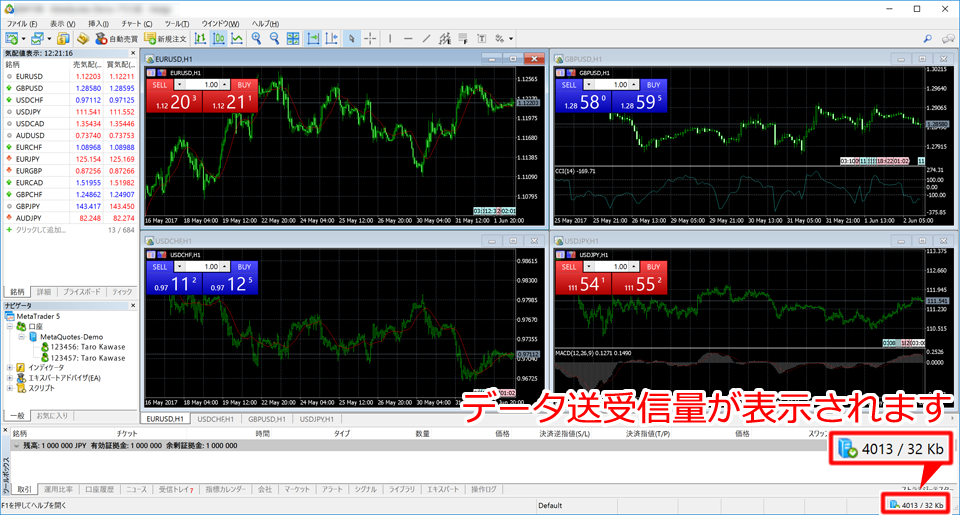Click the 新規注文 new order button

165,39
